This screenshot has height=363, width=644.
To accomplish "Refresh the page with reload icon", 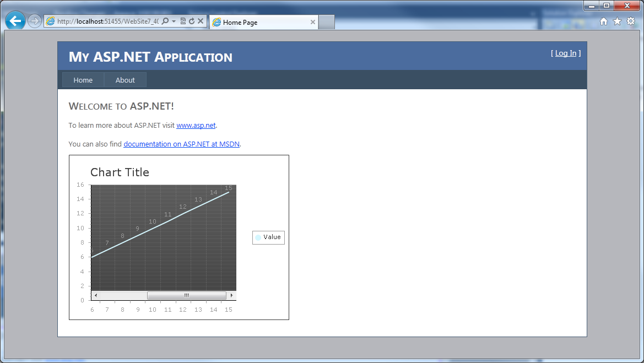I will 191,21.
